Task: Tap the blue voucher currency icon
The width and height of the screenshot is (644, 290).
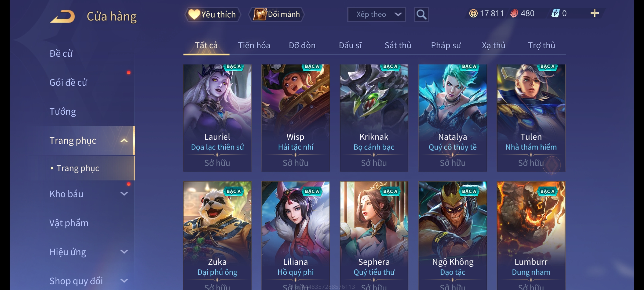Action: coord(555,13)
